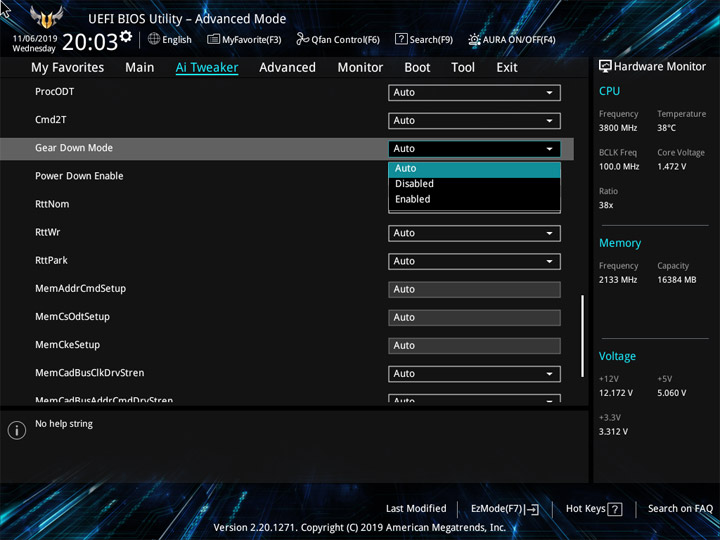Click the MyFavorite(F3) button
720x540 pixels.
(244, 39)
